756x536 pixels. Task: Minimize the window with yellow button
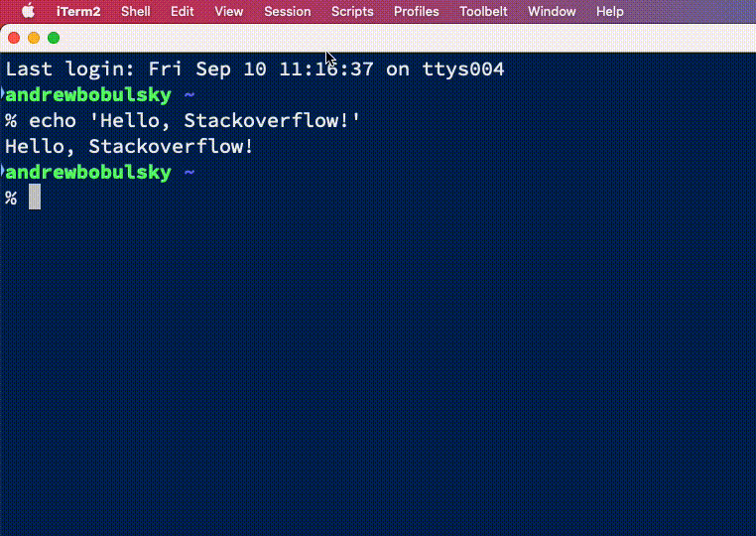34,38
